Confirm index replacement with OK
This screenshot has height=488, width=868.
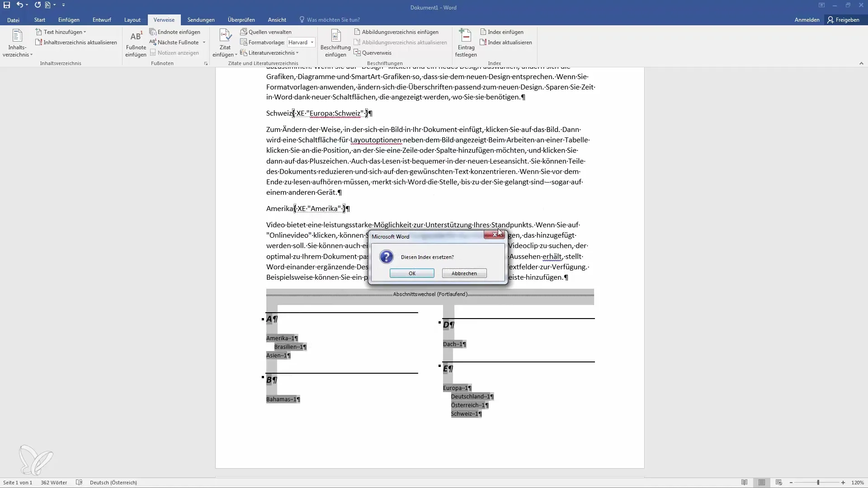(411, 273)
